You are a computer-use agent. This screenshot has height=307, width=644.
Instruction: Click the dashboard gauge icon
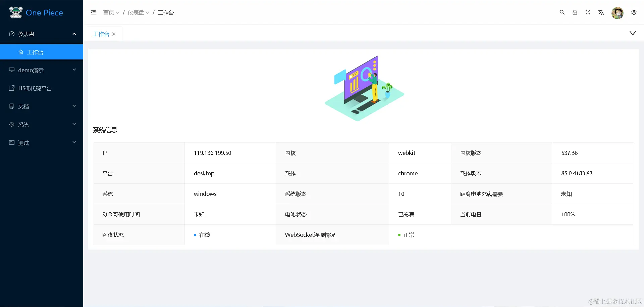click(12, 34)
